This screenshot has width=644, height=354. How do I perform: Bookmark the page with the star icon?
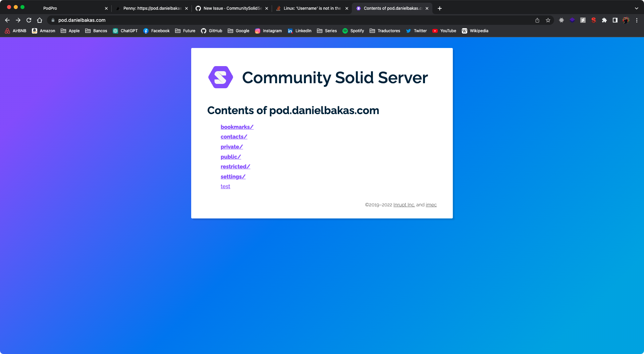548,20
